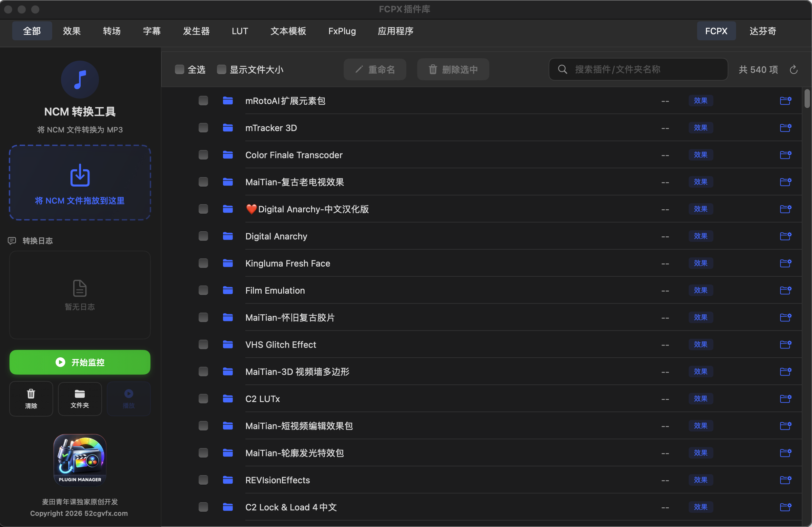Enable the show file size checkbox
This screenshot has height=527, width=812.
click(x=221, y=69)
